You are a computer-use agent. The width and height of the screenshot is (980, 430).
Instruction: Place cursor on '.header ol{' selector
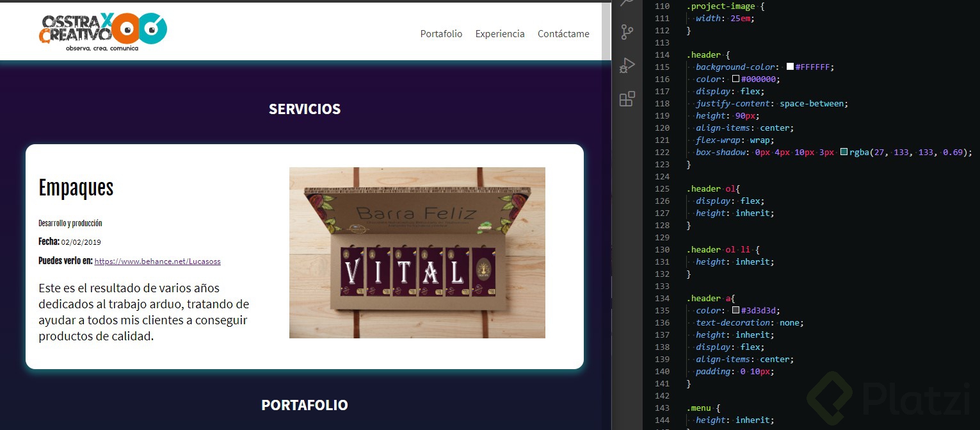point(713,188)
